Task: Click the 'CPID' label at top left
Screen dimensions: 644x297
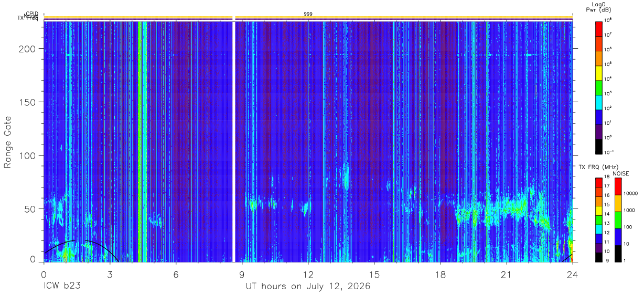Action: [x=31, y=14]
